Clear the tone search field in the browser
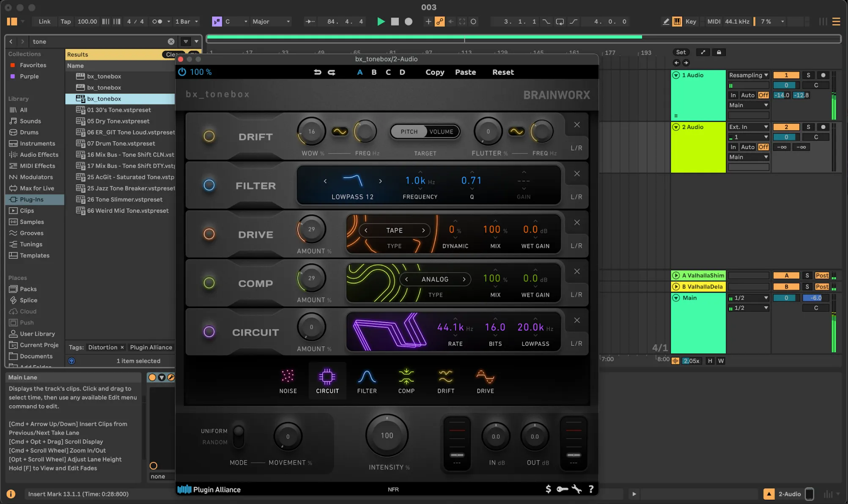The image size is (848, 504). (171, 41)
